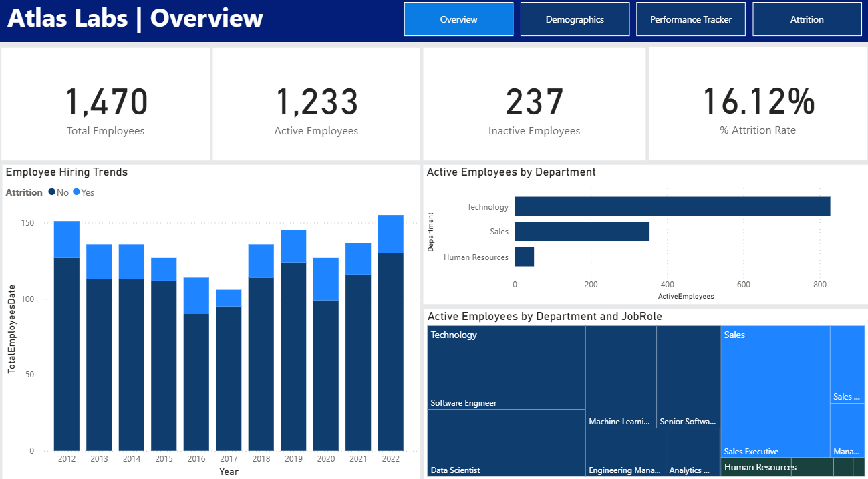Select the 2016 Yes attrition segment
The width and height of the screenshot is (868, 479).
[x=196, y=296]
